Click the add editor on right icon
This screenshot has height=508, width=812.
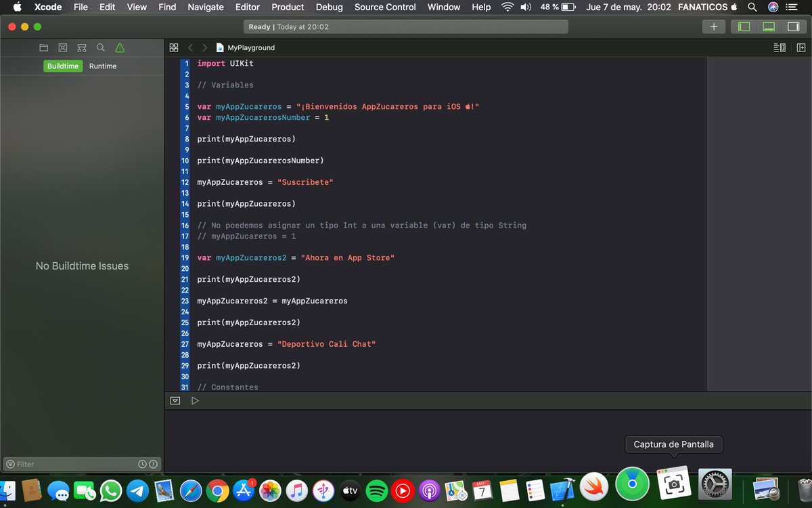(x=801, y=47)
